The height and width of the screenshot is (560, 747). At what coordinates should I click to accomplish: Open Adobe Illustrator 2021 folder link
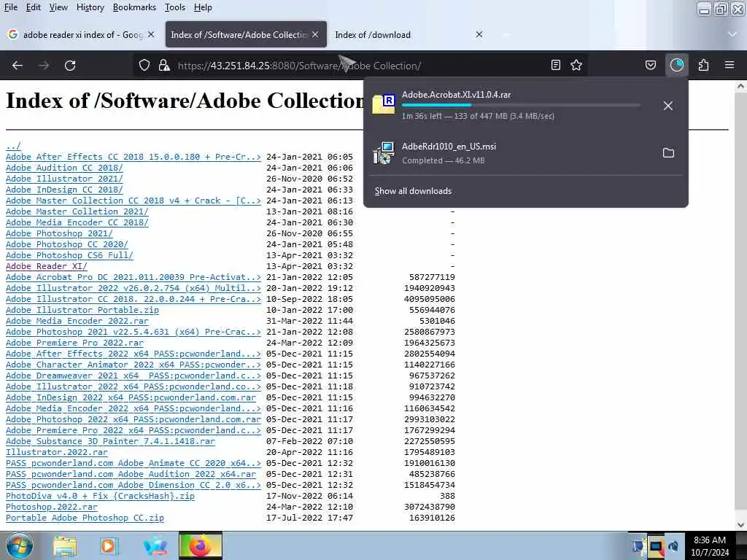pyautogui.click(x=64, y=179)
